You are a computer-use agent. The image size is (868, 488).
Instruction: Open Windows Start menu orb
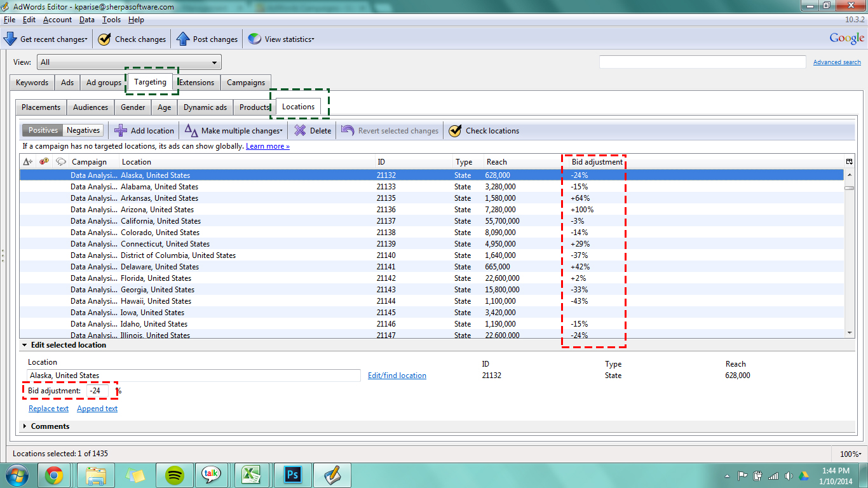pyautogui.click(x=17, y=475)
